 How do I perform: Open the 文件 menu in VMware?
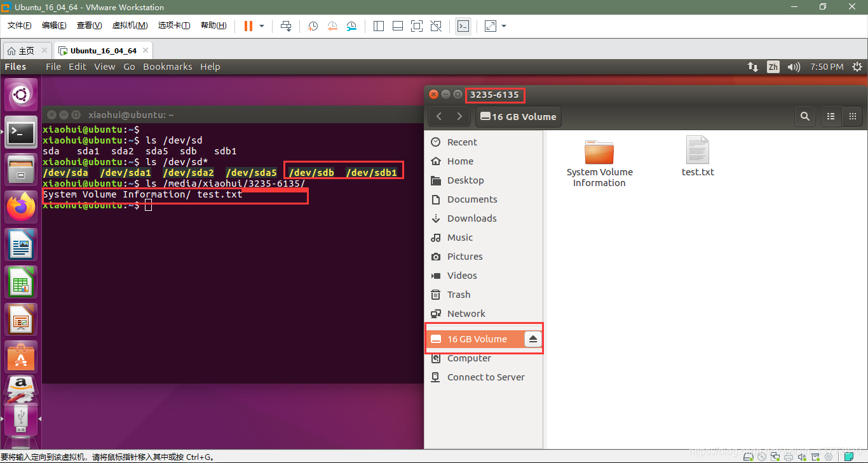pos(19,25)
